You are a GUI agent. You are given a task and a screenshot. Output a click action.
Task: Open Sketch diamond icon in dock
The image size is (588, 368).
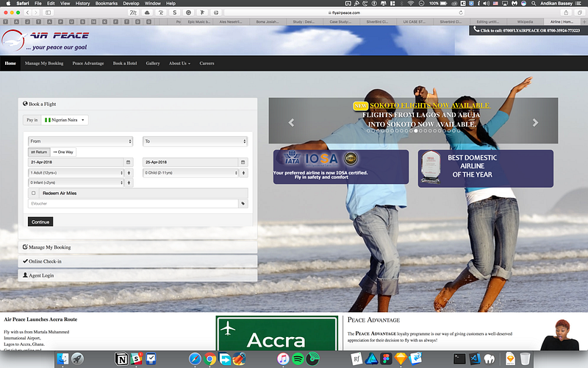click(x=401, y=359)
